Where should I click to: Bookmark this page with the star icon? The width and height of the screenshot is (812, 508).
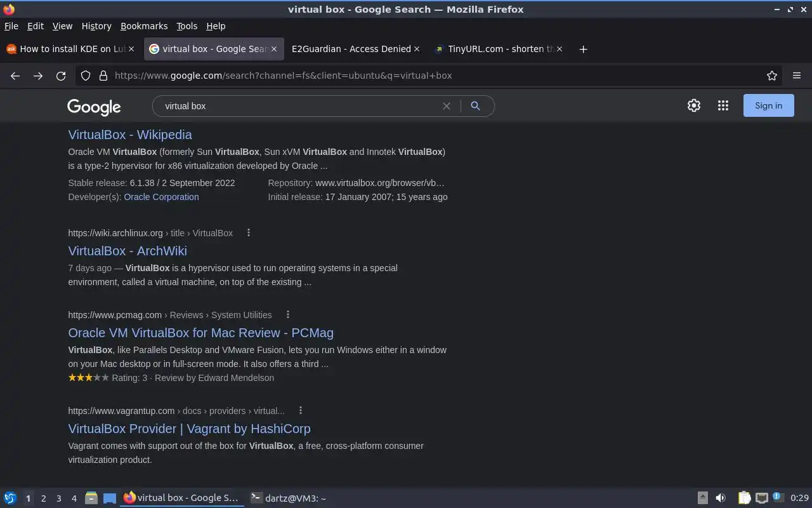coord(772,76)
